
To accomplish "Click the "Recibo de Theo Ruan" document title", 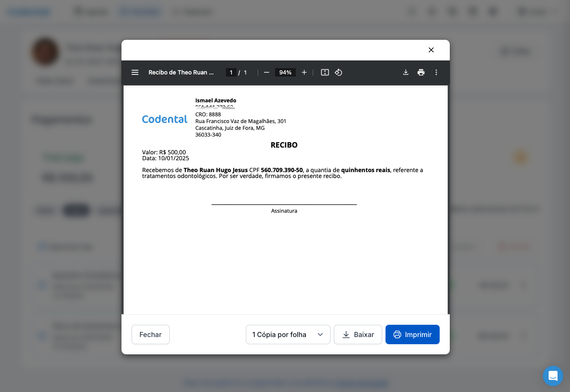I will 181,72.
